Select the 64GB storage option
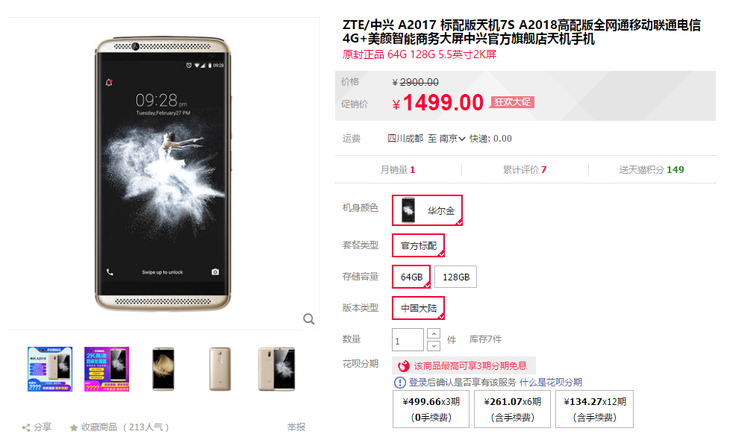The width and height of the screenshot is (730, 440). (x=412, y=277)
